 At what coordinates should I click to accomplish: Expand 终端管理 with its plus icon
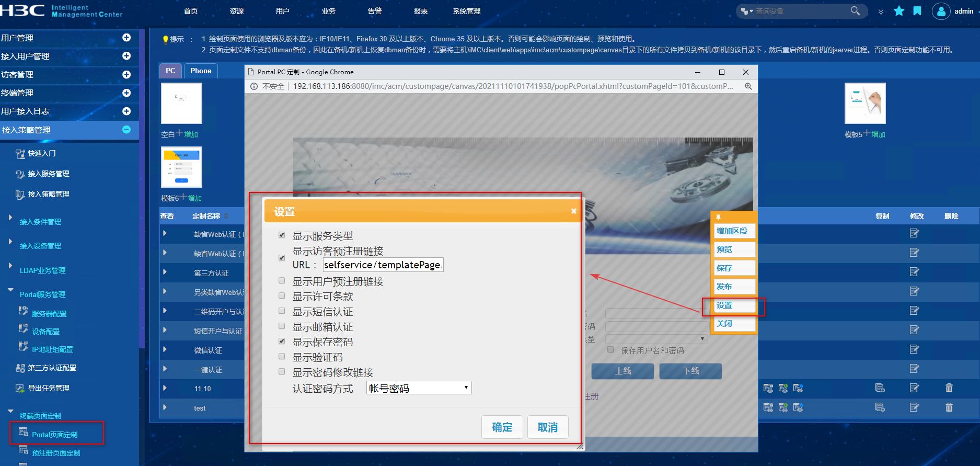click(126, 93)
